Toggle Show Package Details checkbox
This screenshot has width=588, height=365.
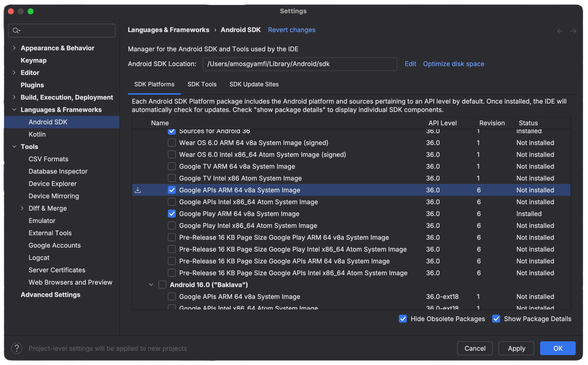click(x=496, y=319)
